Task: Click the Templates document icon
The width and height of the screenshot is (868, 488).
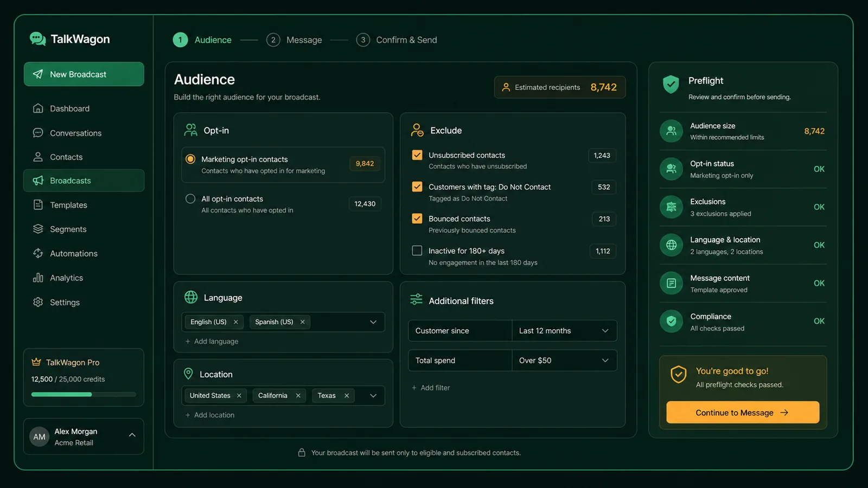Action: tap(38, 205)
